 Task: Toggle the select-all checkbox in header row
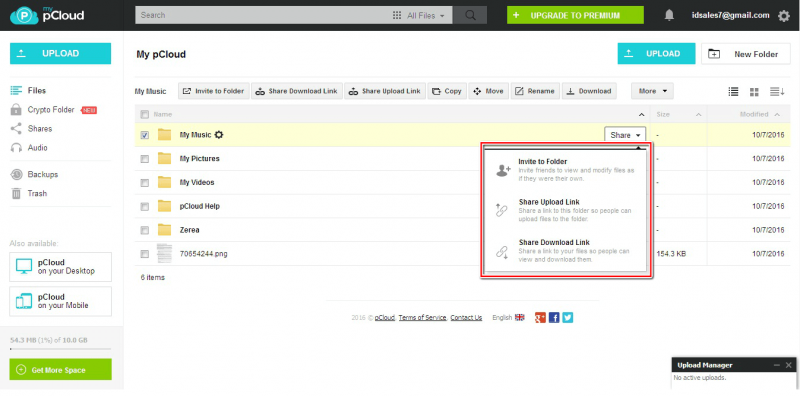point(144,114)
